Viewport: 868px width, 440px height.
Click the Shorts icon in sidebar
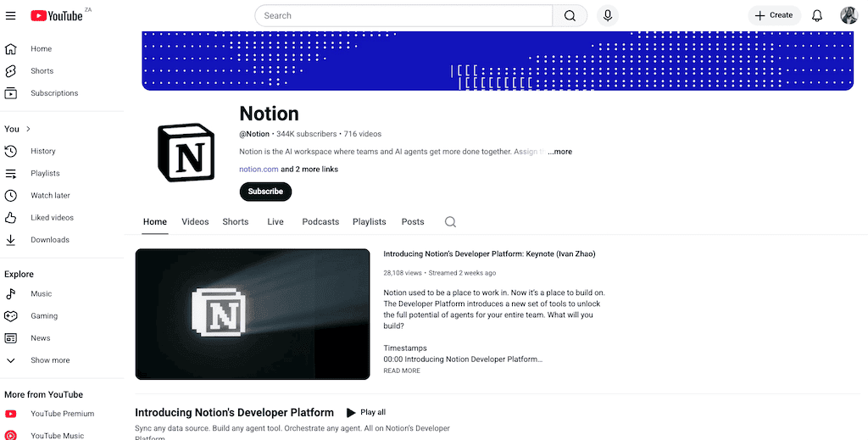[10, 71]
